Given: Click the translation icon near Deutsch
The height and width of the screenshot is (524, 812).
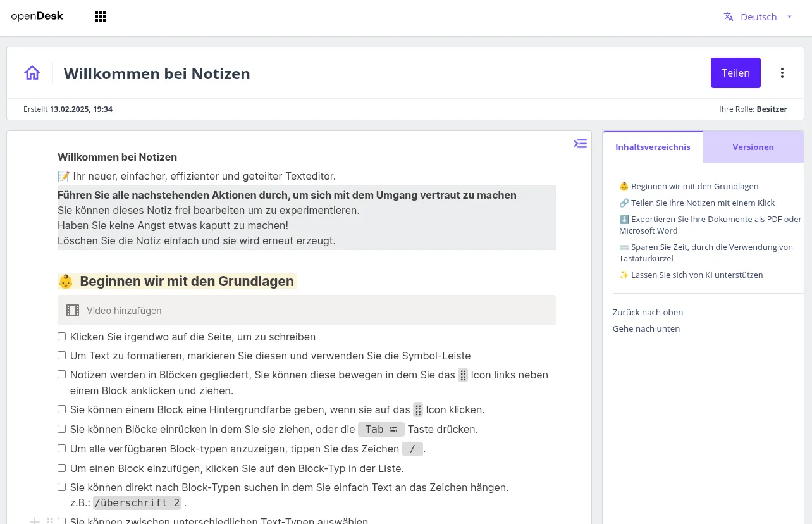Looking at the screenshot, I should 728,16.
